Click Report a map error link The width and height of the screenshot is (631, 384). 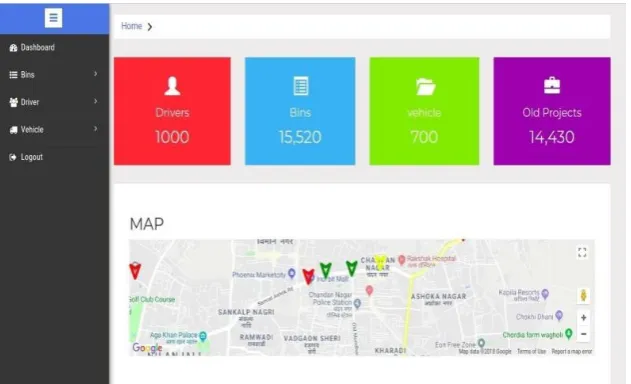click(572, 351)
